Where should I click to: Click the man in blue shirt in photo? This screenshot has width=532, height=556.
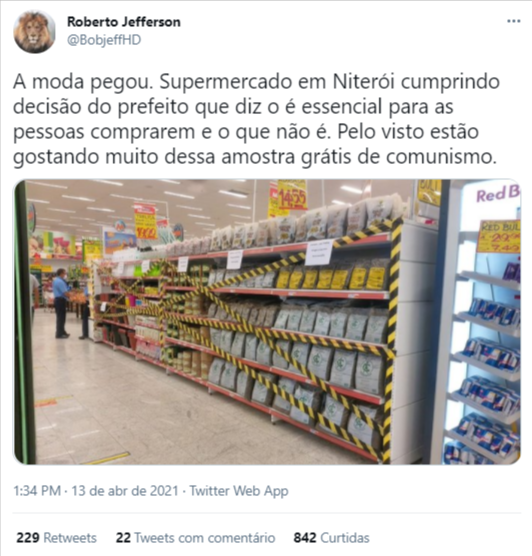point(60,303)
